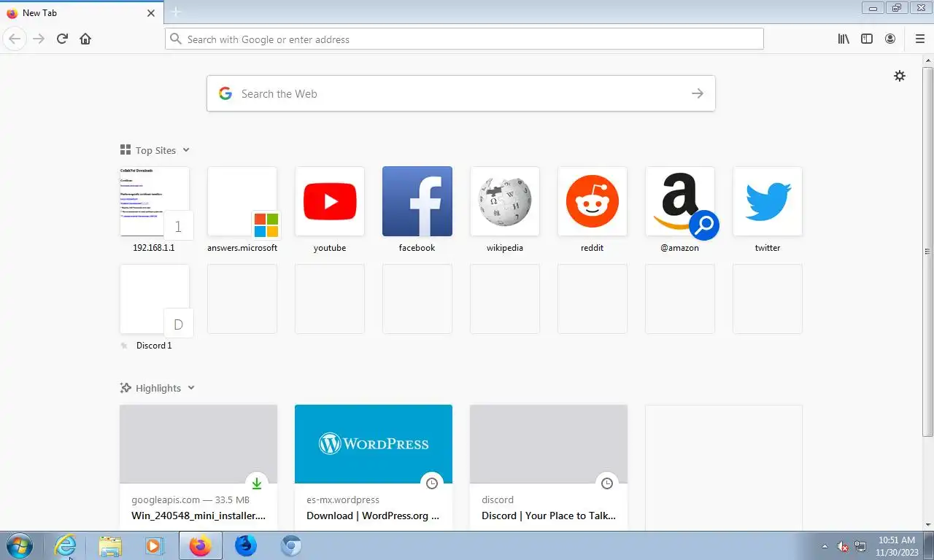The height and width of the screenshot is (560, 934).
Task: Open the Library toolbar icon
Action: 844,39
